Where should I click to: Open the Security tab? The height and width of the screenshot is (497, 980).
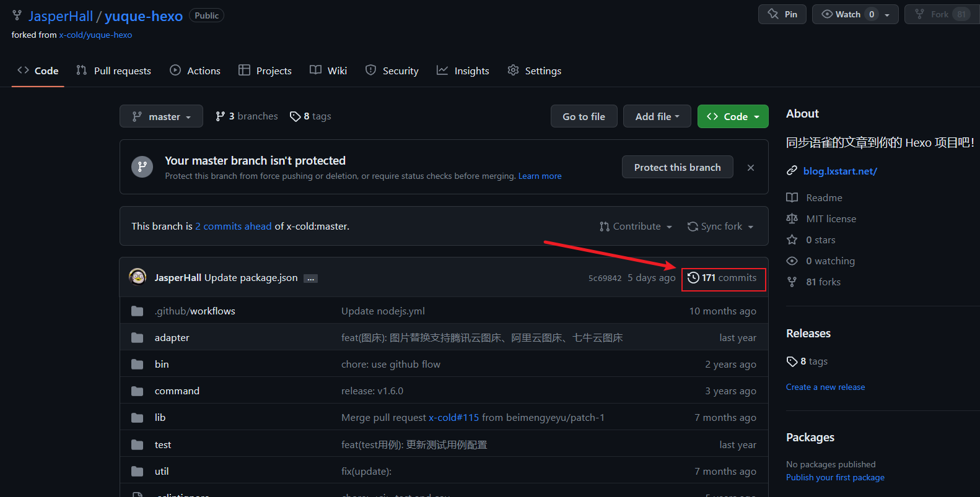tap(392, 71)
